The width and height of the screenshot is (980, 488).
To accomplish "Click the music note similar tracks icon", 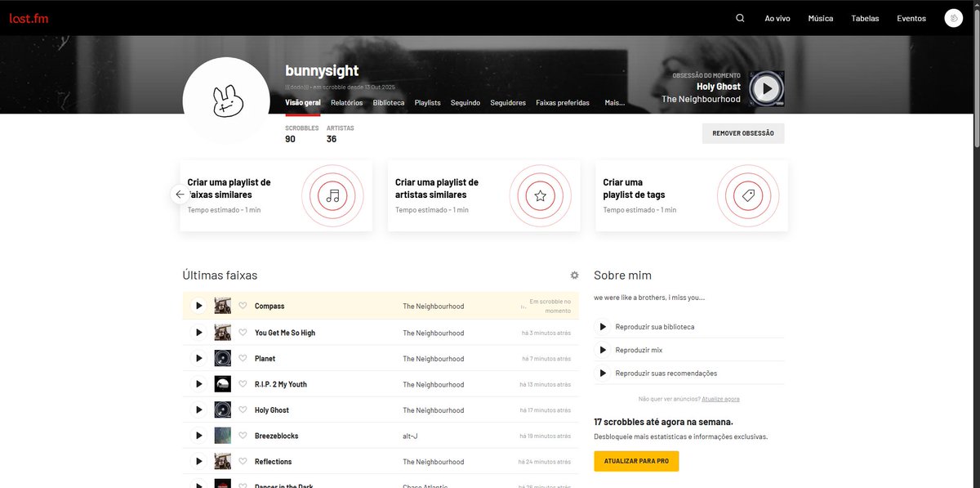I will click(x=332, y=196).
